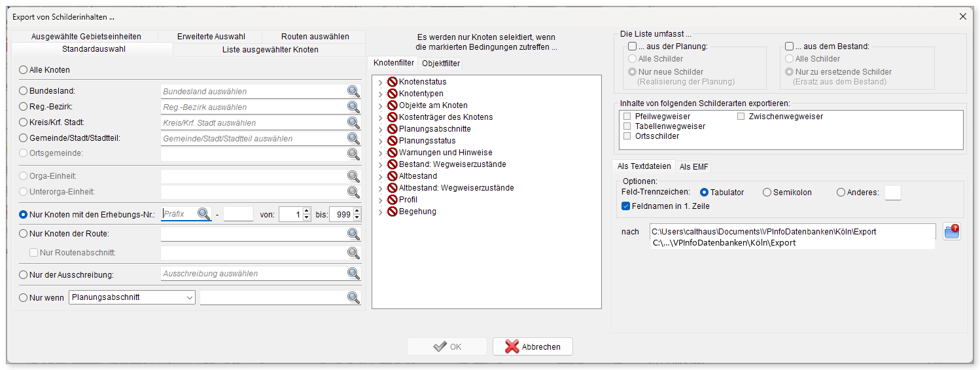This screenshot has width=980, height=370.
Task: Click the Knotenstatus filter disabled icon
Action: pos(393,82)
